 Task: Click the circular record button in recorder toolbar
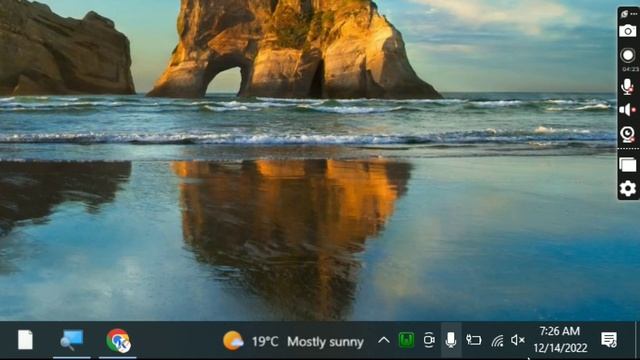[x=627, y=55]
